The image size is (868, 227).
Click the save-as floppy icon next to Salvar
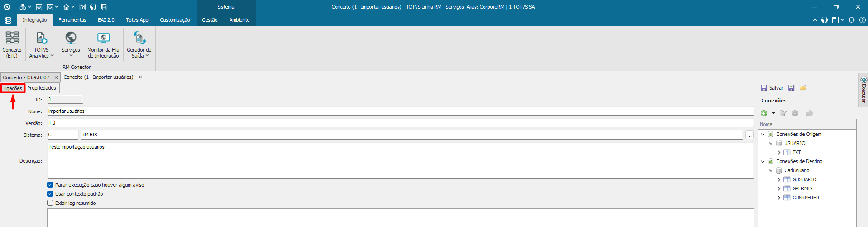click(791, 88)
